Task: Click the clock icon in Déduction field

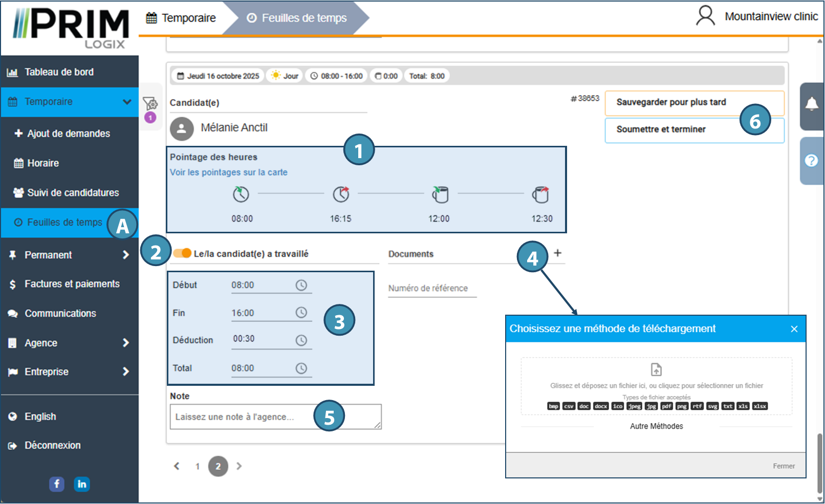Action: [x=301, y=340]
